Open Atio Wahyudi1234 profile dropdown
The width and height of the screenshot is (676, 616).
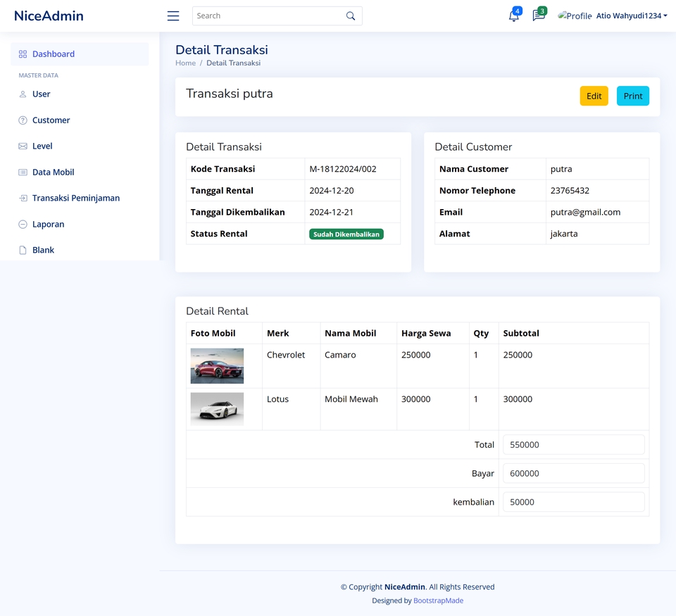click(632, 16)
